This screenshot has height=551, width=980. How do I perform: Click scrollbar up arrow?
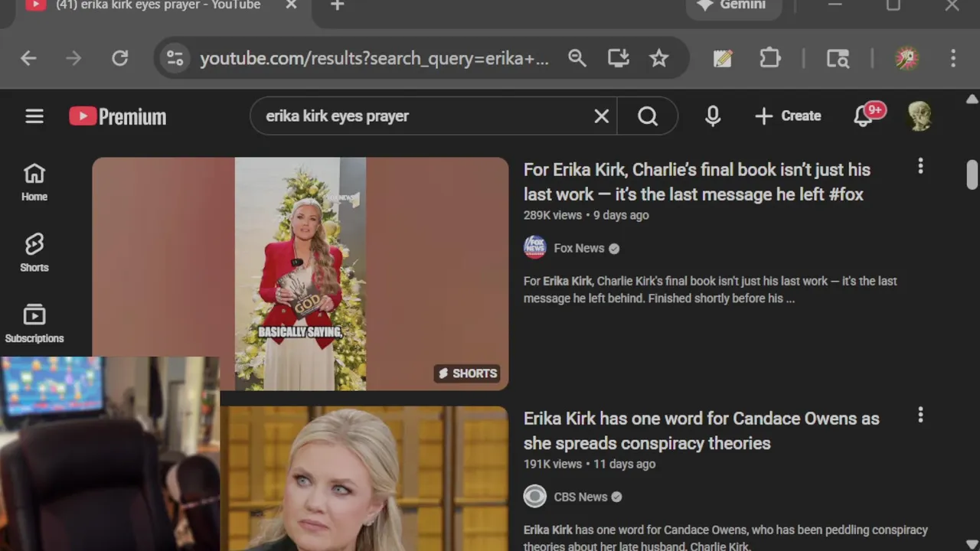(x=972, y=99)
